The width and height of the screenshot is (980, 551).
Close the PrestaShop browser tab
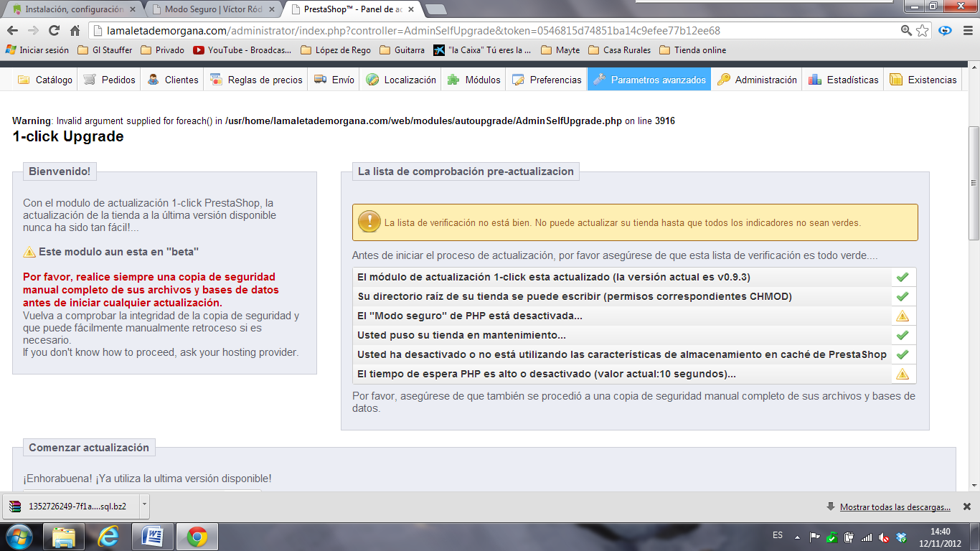pyautogui.click(x=410, y=10)
